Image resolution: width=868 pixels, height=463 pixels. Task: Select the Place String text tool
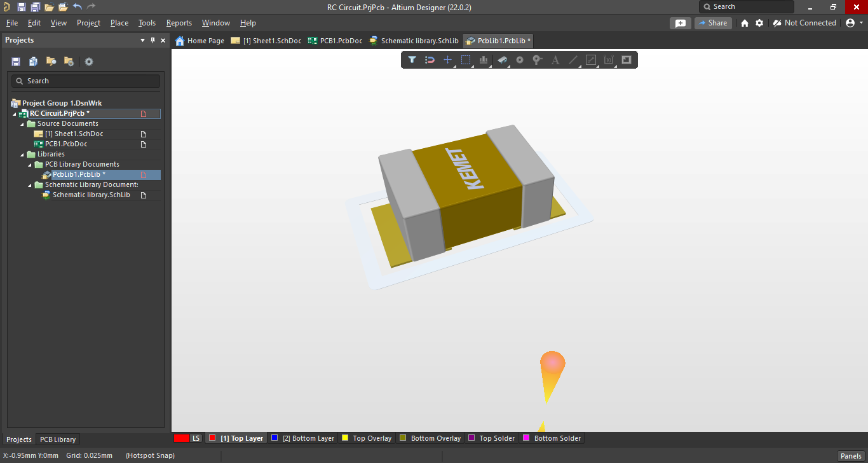(x=555, y=60)
